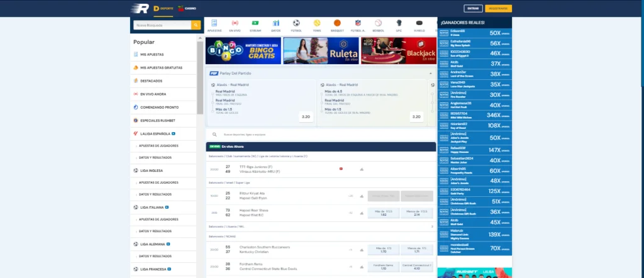Select the UFC glove icon
The image size is (644, 278).
click(x=399, y=25)
